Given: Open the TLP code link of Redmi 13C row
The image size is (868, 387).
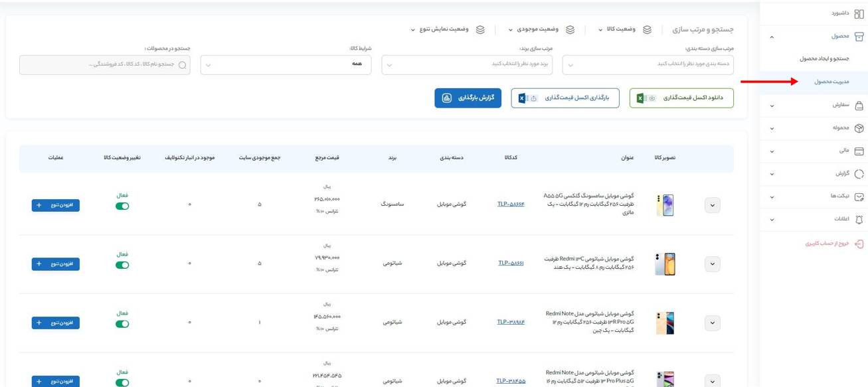Looking at the screenshot, I should coord(511,263).
